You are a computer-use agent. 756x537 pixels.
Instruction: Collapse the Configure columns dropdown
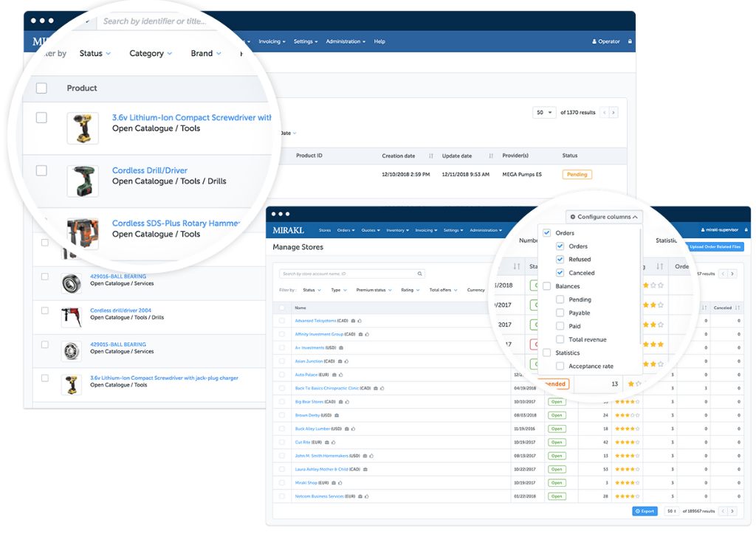pos(605,217)
